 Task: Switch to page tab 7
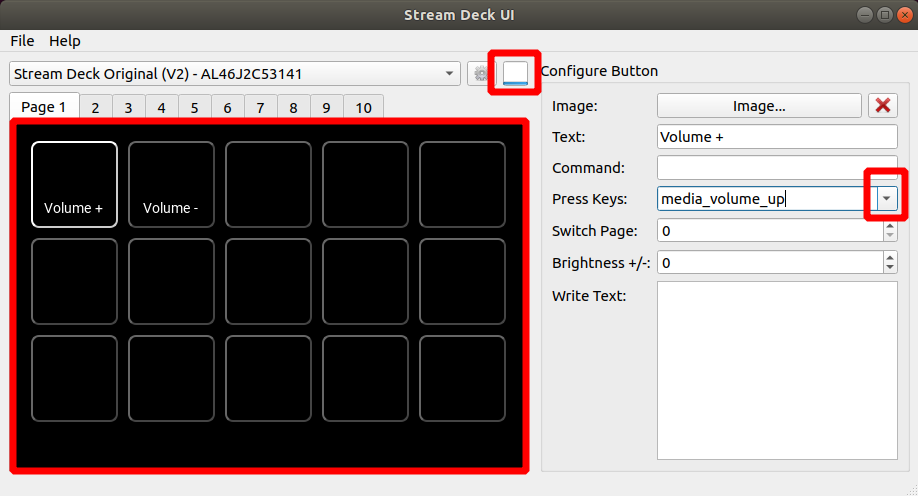pos(261,108)
